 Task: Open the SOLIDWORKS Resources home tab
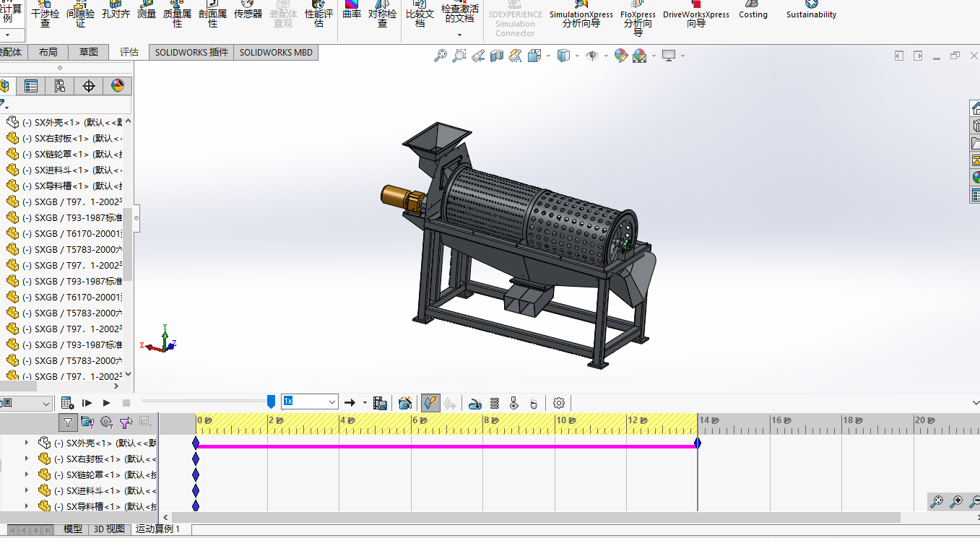tap(975, 108)
